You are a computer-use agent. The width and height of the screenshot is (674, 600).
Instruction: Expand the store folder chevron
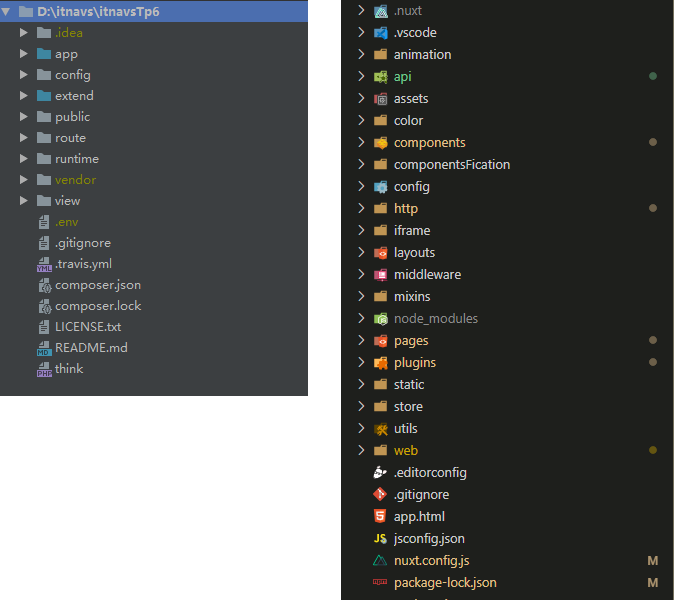361,406
